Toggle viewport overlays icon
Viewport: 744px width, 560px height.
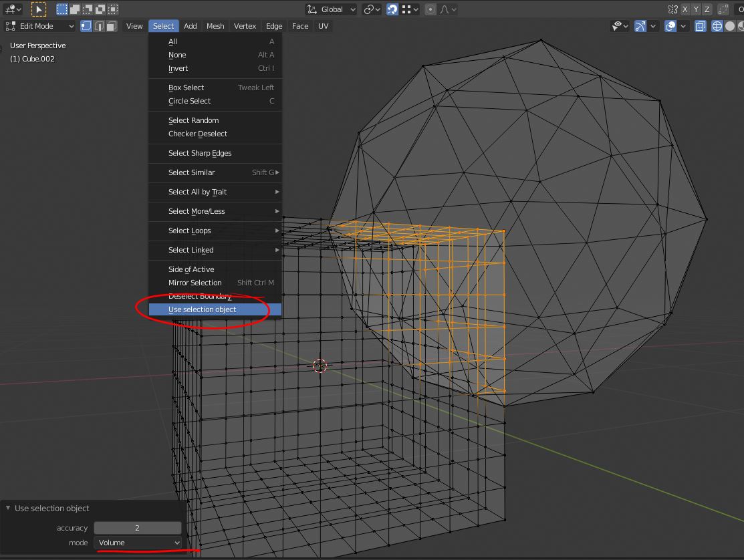(670, 26)
